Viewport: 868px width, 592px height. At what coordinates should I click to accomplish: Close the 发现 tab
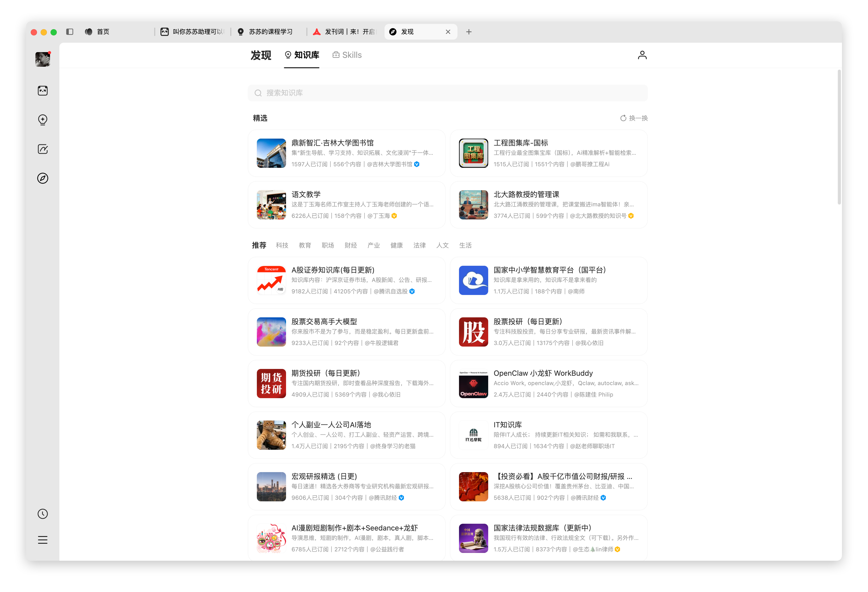(448, 32)
